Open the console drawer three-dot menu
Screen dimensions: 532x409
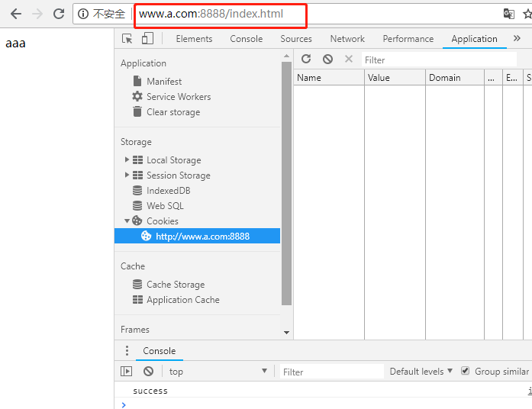click(127, 351)
